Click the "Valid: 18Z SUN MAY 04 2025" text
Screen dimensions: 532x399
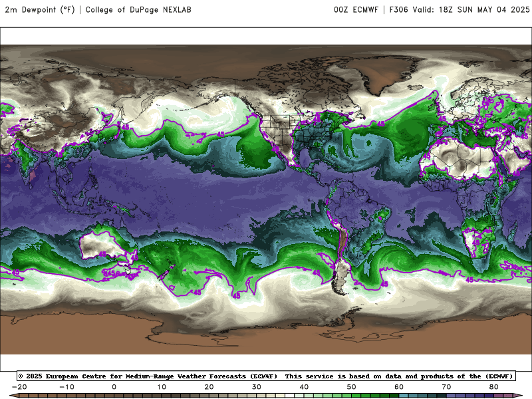tap(471, 9)
